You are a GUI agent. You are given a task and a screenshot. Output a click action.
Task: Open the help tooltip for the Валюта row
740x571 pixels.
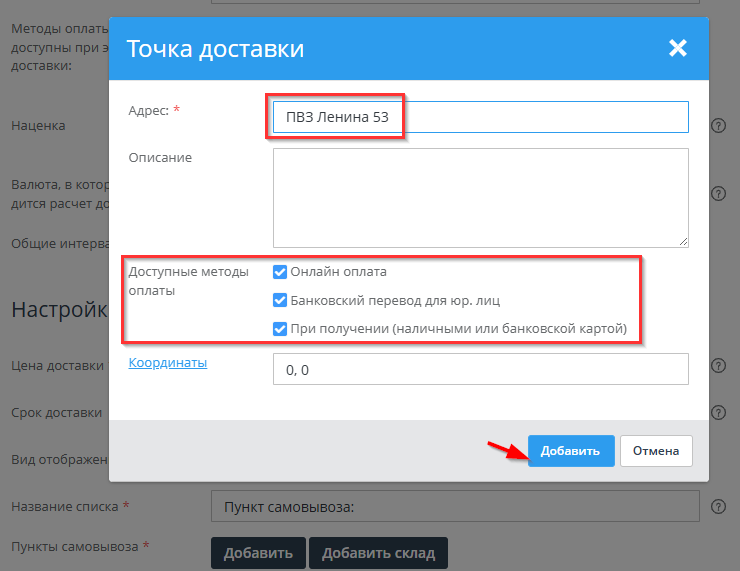(717, 193)
